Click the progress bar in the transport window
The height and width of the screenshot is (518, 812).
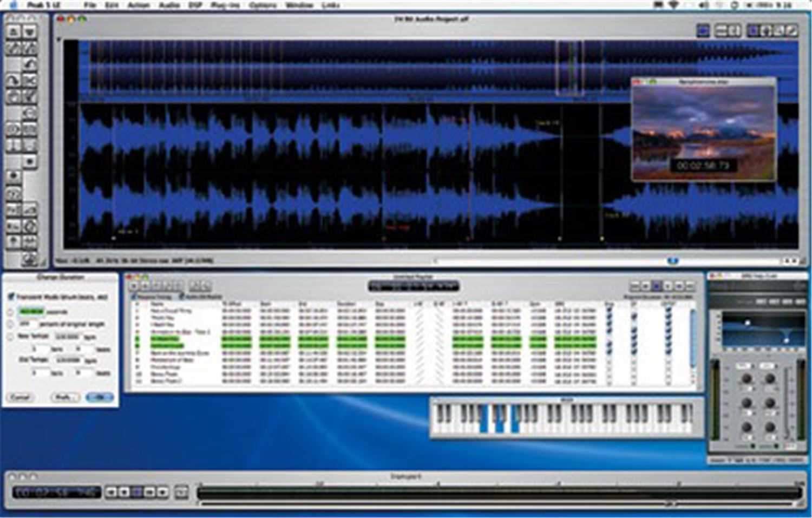(499, 493)
